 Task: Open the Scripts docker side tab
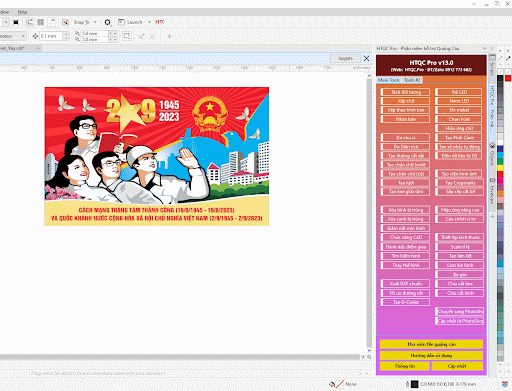(492, 68)
